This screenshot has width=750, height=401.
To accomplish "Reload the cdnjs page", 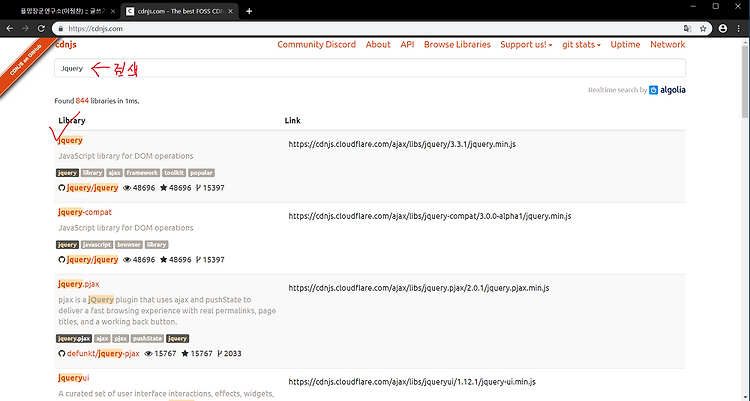I will 41,29.
